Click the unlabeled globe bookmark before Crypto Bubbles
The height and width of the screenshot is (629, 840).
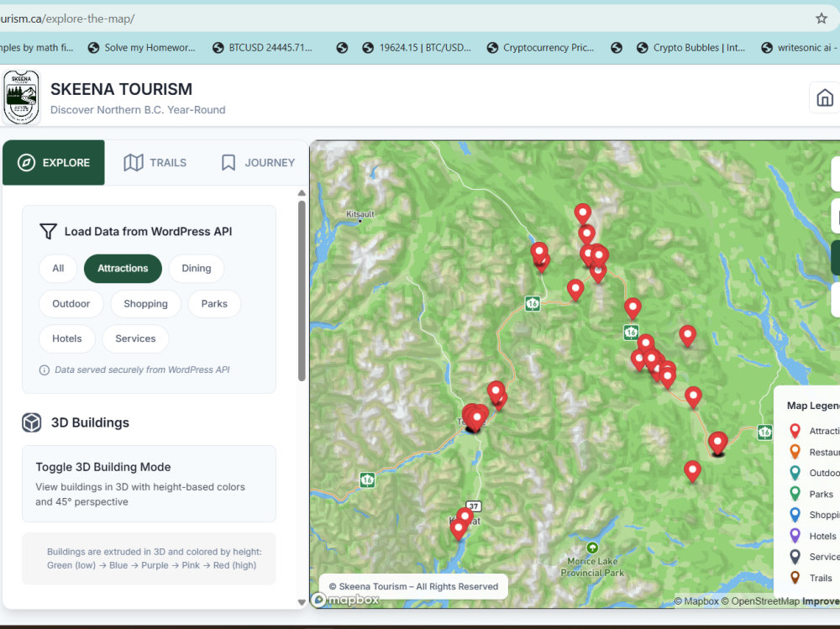click(x=617, y=48)
